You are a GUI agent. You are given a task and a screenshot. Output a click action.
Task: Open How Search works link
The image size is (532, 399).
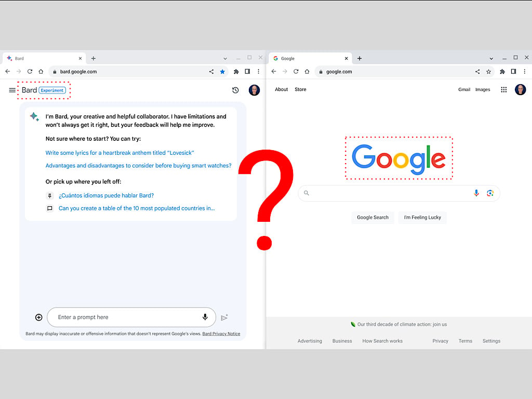[x=382, y=341]
